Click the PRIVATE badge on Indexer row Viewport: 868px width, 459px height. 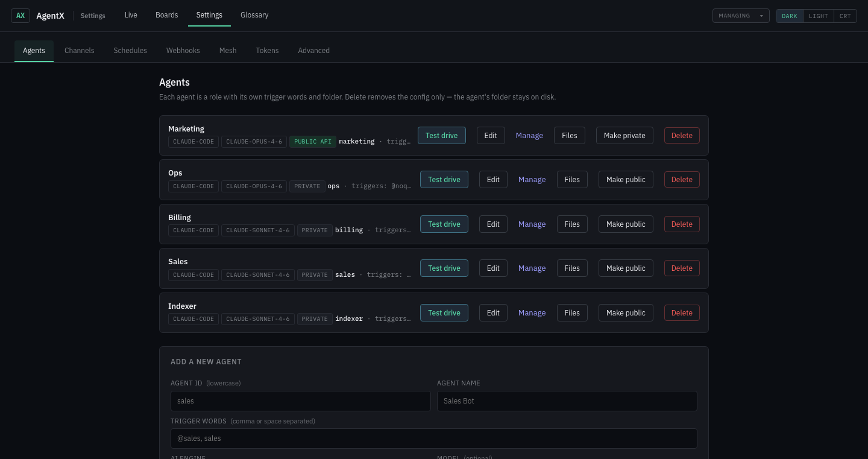click(315, 319)
